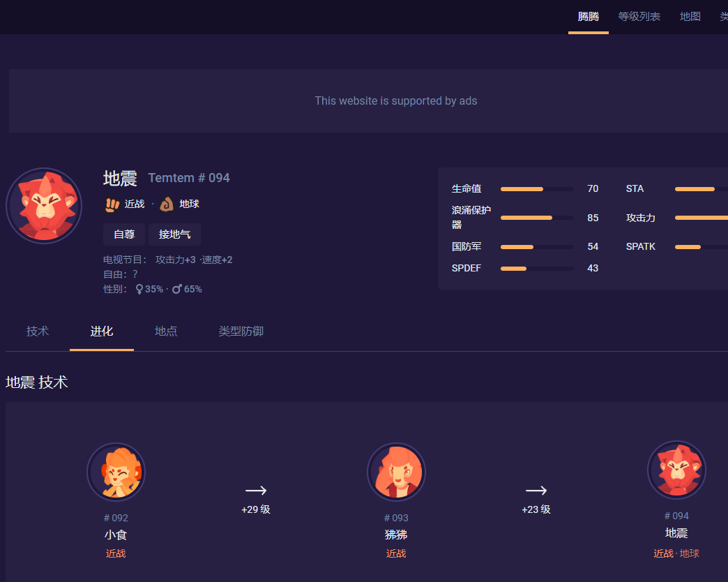Click the female gender symbol icon

tap(139, 288)
